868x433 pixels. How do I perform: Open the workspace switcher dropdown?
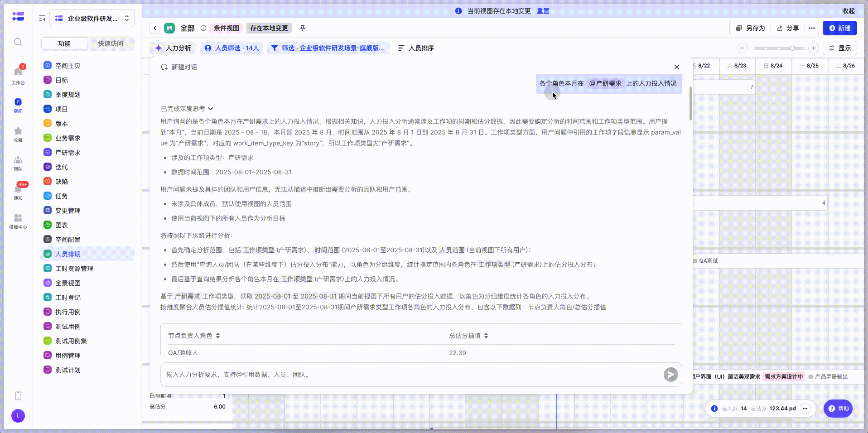(x=92, y=19)
